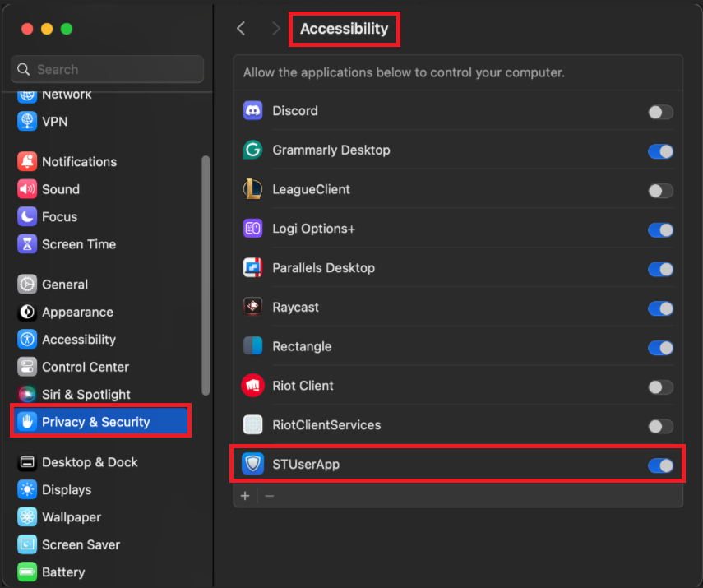The width and height of the screenshot is (703, 588).
Task: Add an application with plus button
Action: (x=245, y=496)
